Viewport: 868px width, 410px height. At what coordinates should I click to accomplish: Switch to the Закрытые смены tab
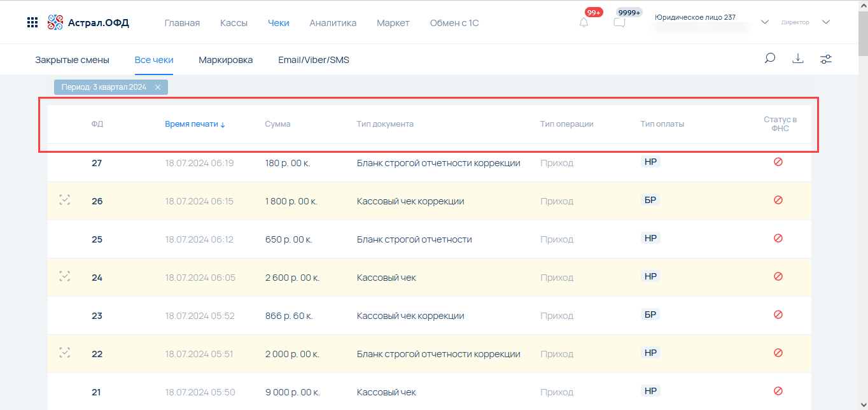[72, 60]
